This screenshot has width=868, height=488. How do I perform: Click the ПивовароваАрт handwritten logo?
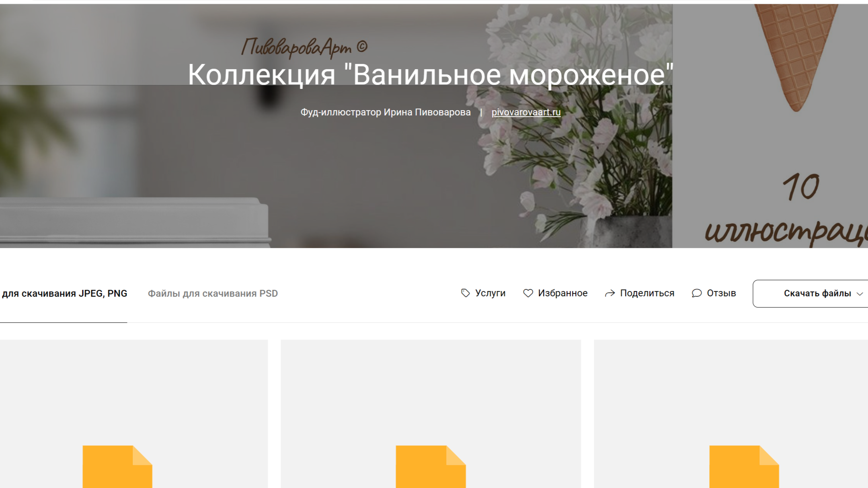point(304,47)
